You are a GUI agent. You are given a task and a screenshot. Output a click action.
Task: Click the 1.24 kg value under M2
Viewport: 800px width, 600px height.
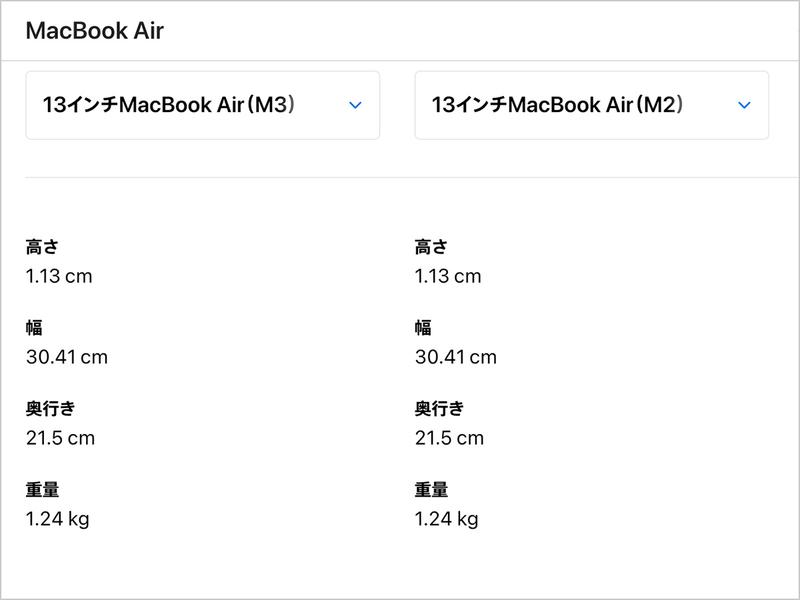[447, 519]
